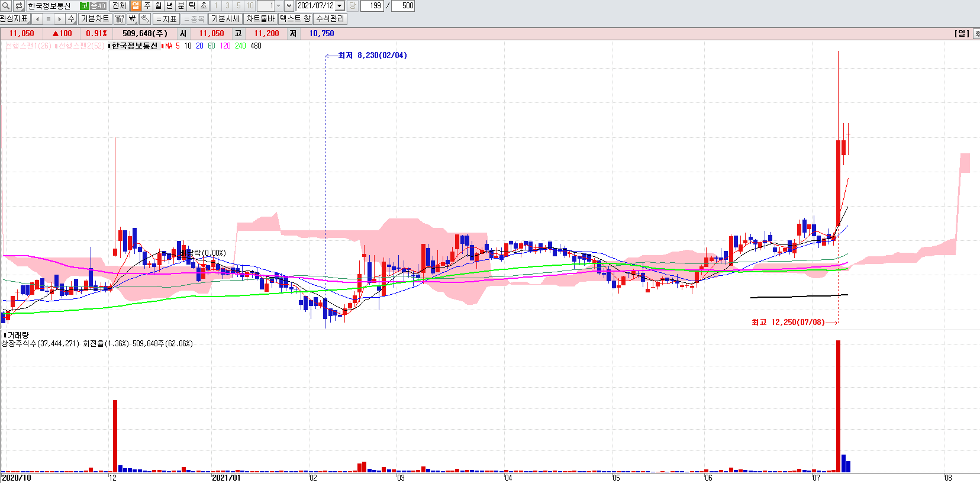
Task: Open the chevron dropdown beside interval box
Action: (289, 6)
